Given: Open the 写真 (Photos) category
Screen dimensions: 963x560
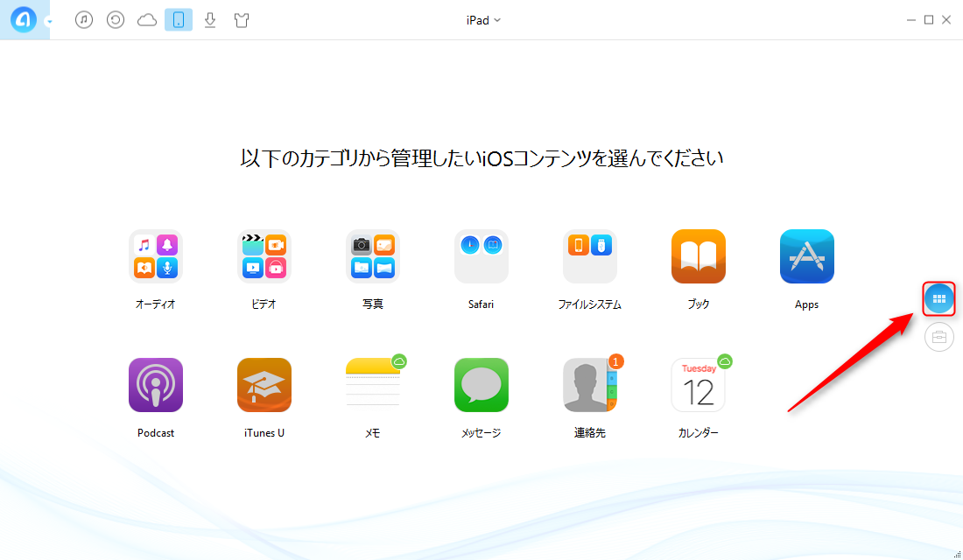Looking at the screenshot, I should tap(373, 256).
